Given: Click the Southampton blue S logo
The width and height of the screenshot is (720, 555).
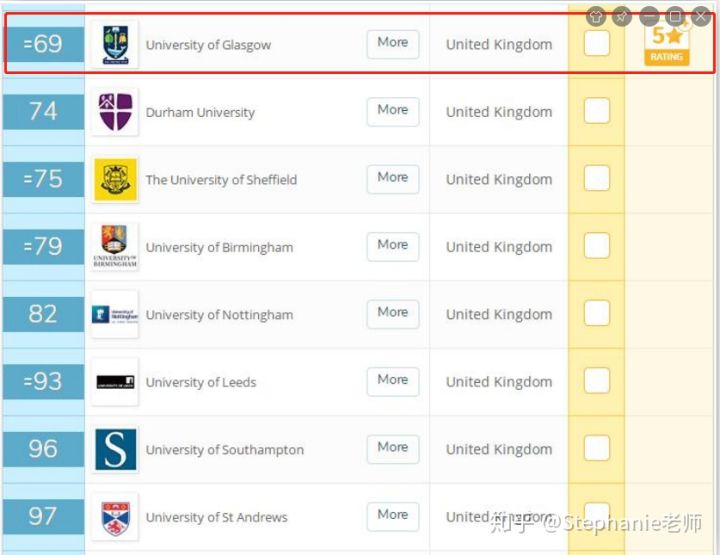Looking at the screenshot, I should [115, 449].
